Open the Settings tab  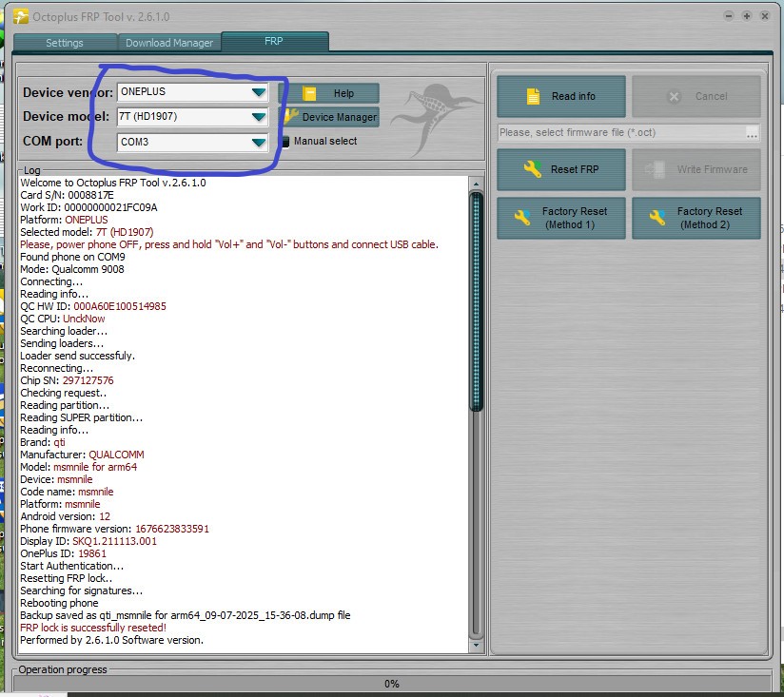tap(65, 43)
